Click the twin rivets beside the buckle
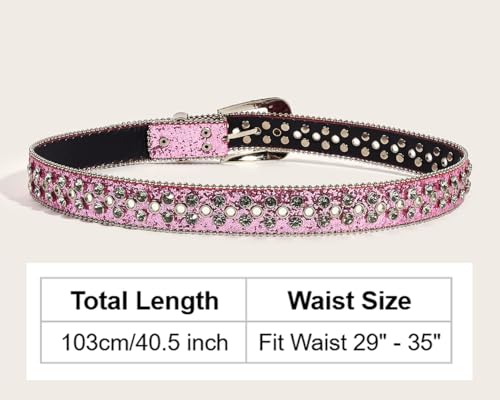 (207, 140)
